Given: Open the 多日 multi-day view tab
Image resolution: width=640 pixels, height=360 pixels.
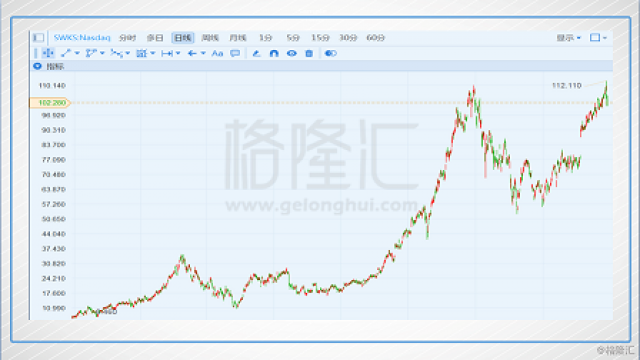Looking at the screenshot, I should tap(155, 38).
